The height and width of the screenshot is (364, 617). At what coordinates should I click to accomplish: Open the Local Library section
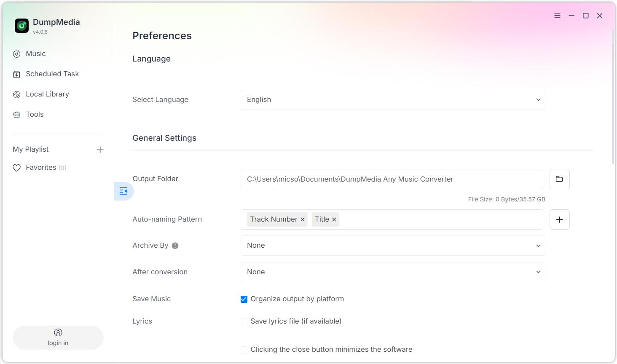tap(47, 94)
